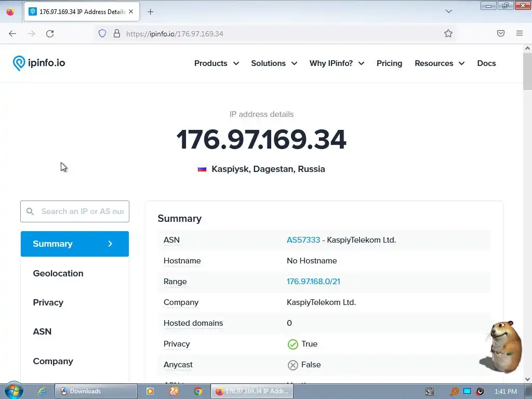Click the Hostname row label
Screen dimensions: 532x399
(182, 261)
